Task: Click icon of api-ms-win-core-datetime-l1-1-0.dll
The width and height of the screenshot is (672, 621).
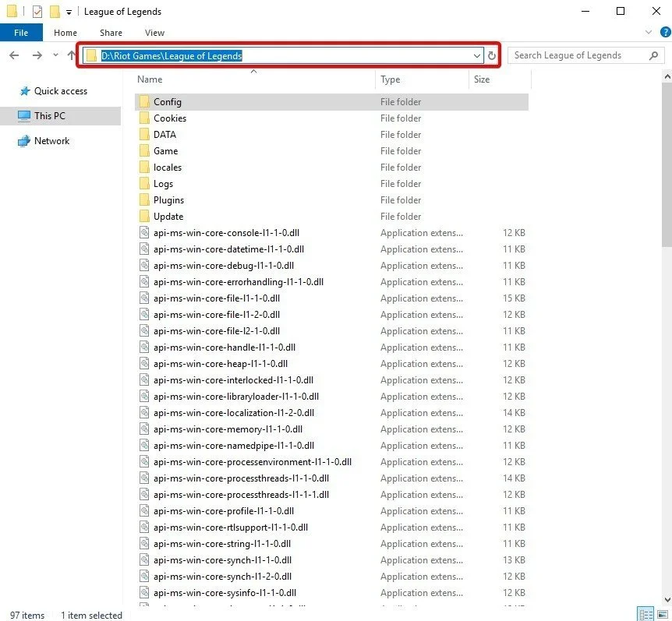Action: tap(144, 249)
